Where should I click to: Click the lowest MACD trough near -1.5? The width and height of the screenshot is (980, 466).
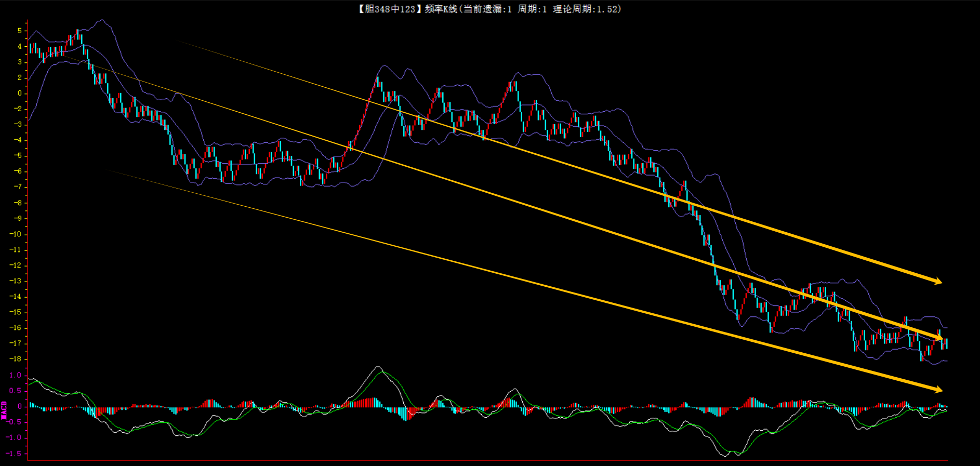[726, 456]
